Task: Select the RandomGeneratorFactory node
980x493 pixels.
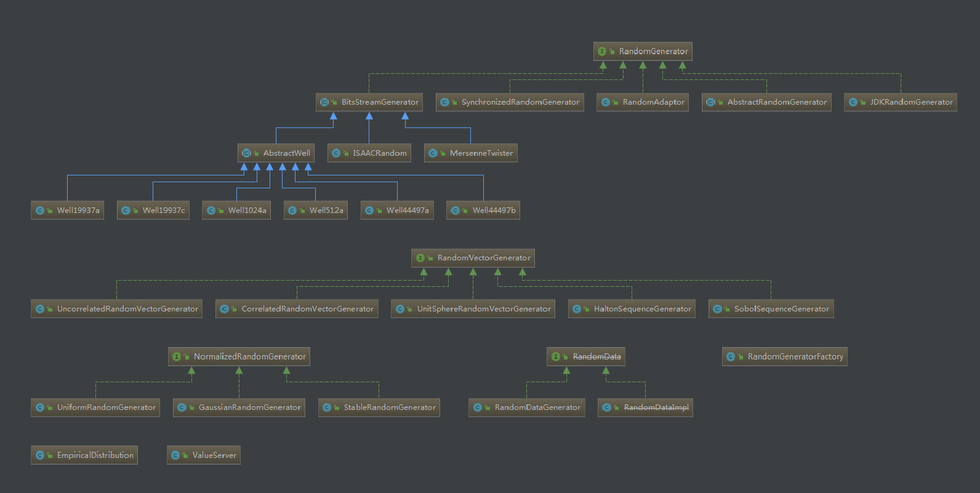Action: pyautogui.click(x=785, y=357)
